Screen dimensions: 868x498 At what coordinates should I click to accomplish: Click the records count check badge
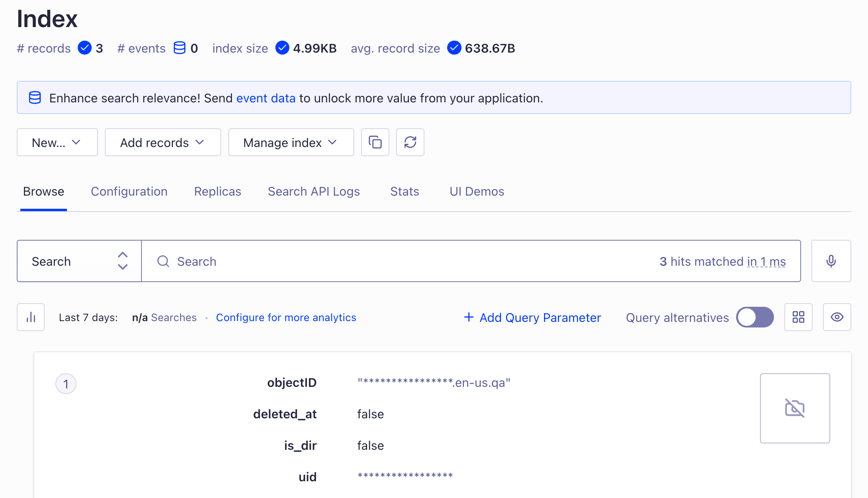point(84,48)
